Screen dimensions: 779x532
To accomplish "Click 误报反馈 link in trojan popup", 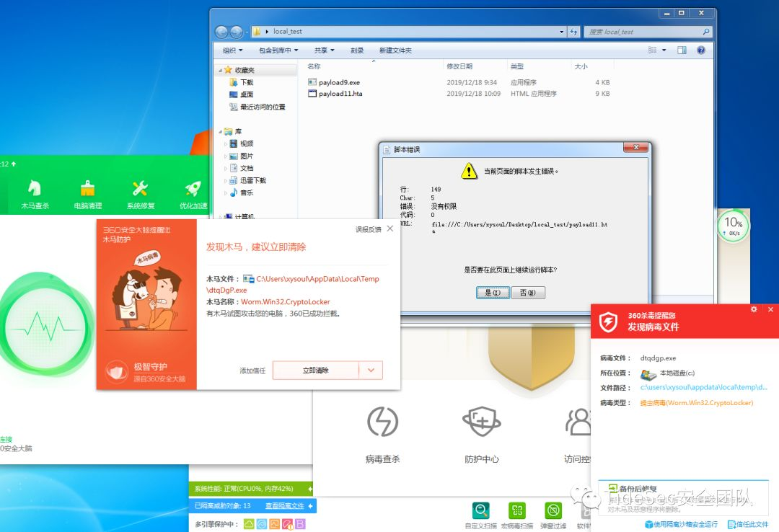I will (368, 229).
